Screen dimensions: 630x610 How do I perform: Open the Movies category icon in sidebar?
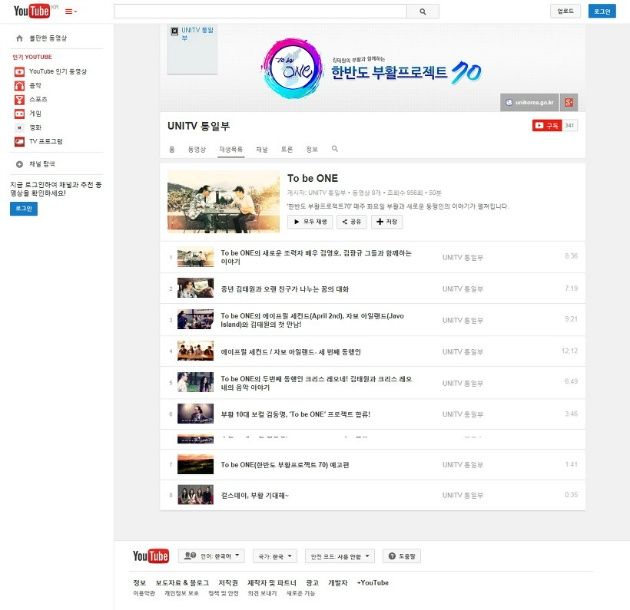point(19,127)
